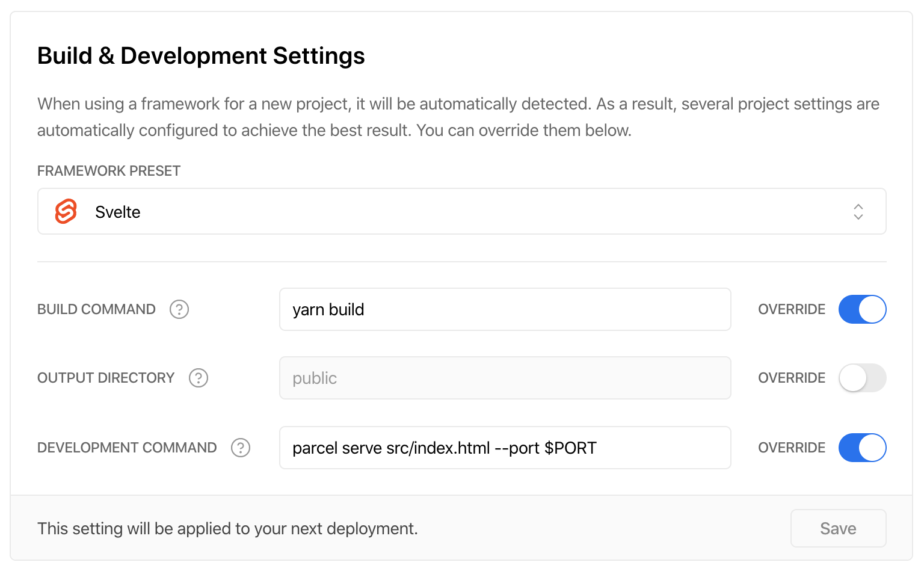Select the circled question mark beside Build Command
This screenshot has width=924, height=574.
pyautogui.click(x=179, y=309)
